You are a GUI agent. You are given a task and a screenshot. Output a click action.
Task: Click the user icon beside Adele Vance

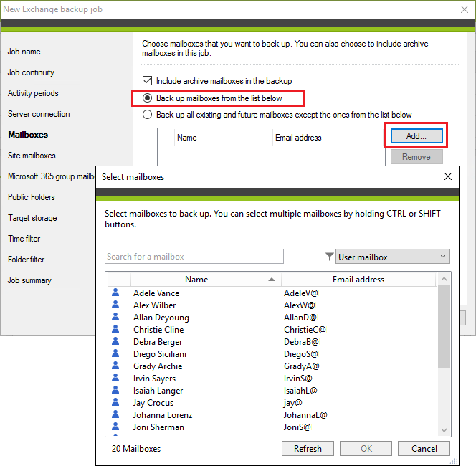(115, 293)
